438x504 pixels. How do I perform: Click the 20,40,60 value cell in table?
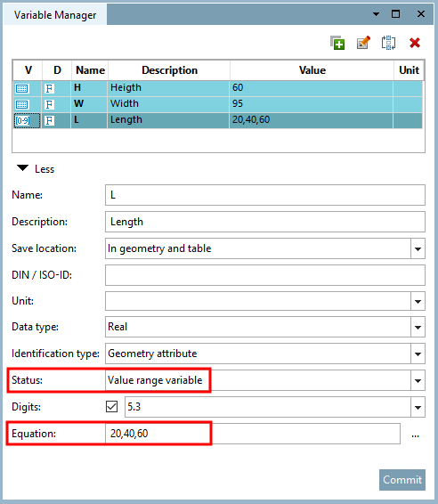(x=311, y=120)
